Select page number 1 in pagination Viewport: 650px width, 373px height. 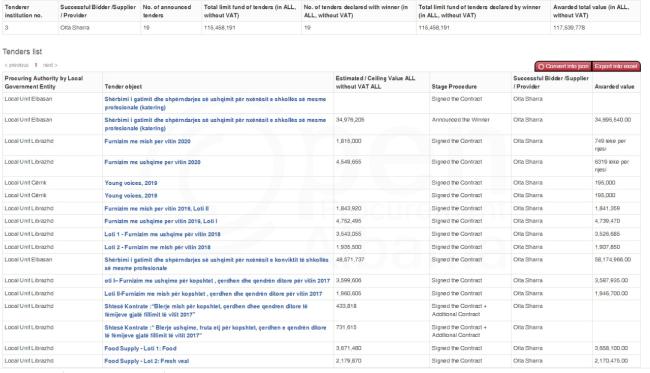coord(36,65)
